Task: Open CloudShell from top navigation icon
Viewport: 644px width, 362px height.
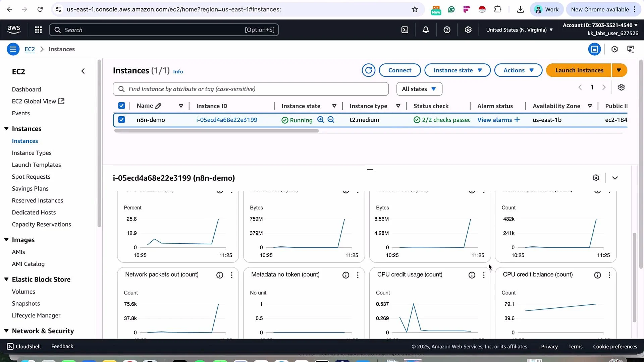Action: click(405, 30)
